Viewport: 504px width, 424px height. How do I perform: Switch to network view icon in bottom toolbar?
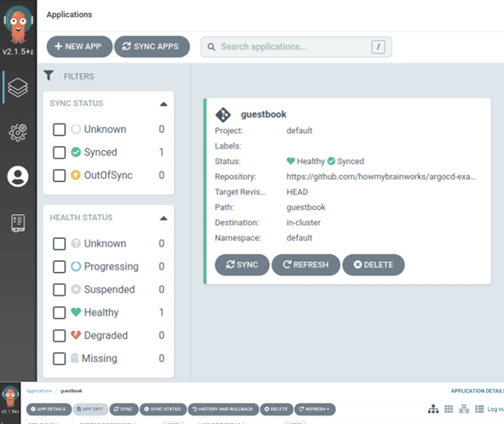[x=464, y=409]
